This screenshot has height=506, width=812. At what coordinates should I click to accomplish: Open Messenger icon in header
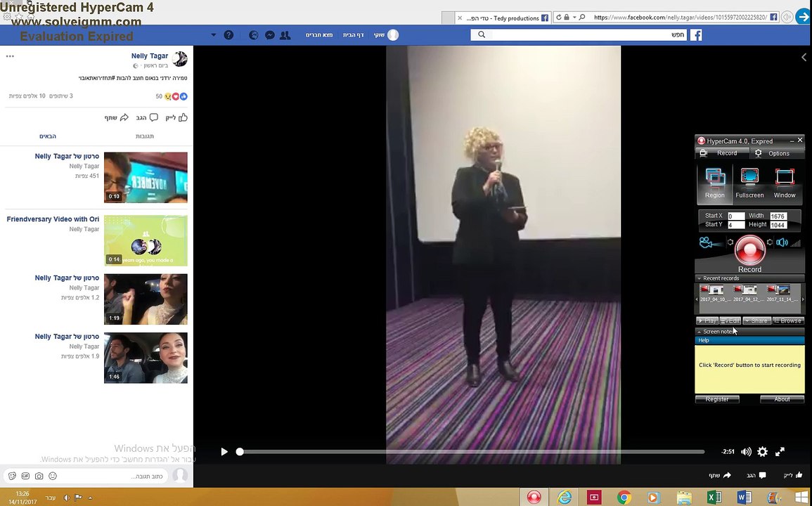pyautogui.click(x=269, y=34)
